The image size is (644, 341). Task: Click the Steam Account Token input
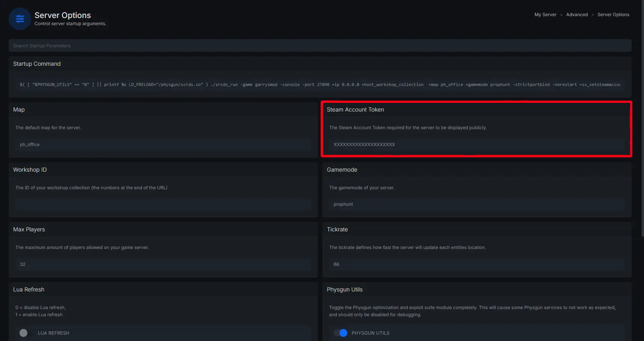[477, 145]
